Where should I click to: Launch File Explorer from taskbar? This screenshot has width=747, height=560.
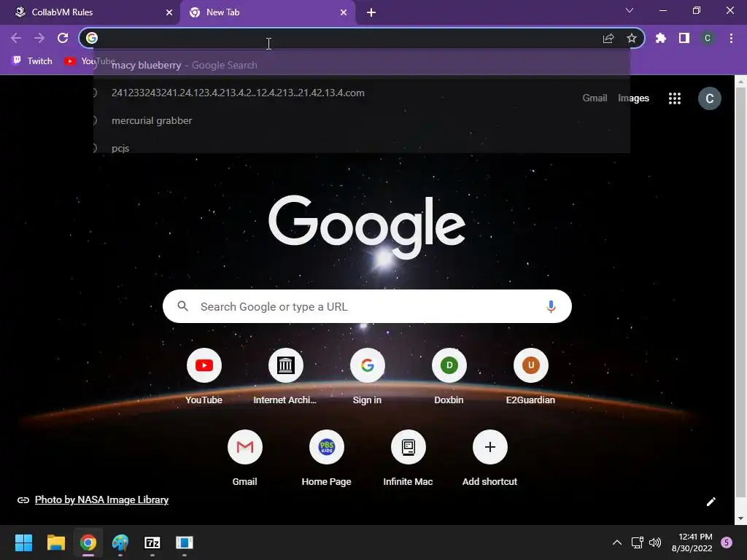coord(55,542)
